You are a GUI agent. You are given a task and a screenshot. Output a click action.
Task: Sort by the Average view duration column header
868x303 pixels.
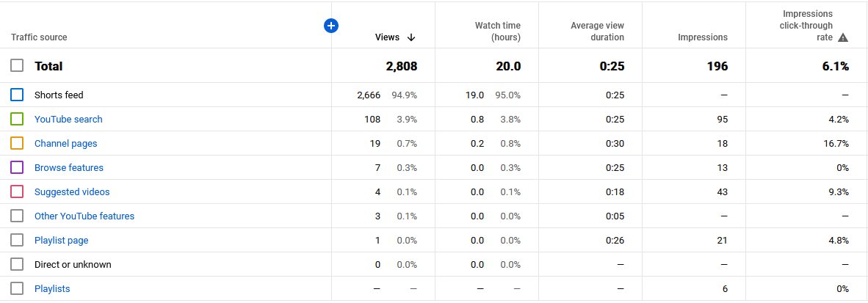click(597, 32)
